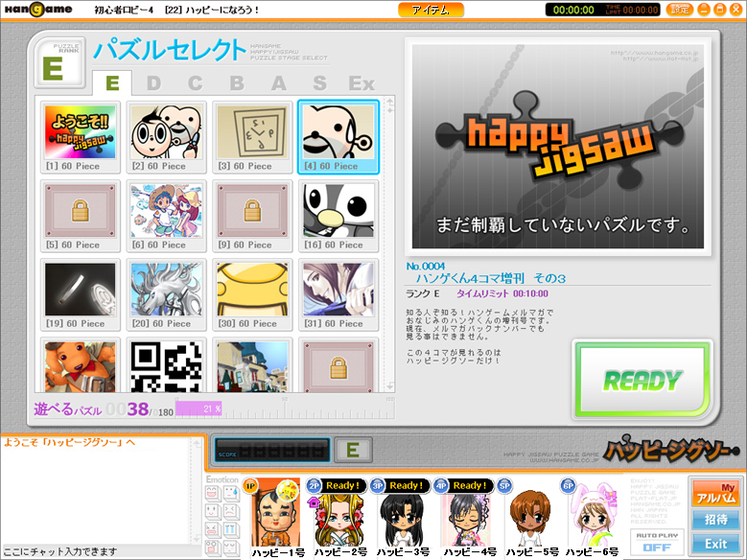Click the green READY button
The image size is (747, 560).
click(x=642, y=380)
